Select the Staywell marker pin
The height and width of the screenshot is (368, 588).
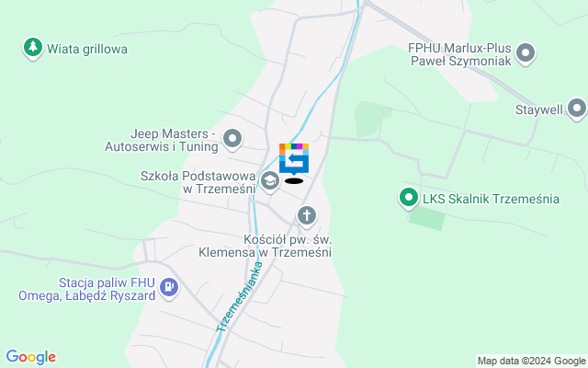click(577, 109)
